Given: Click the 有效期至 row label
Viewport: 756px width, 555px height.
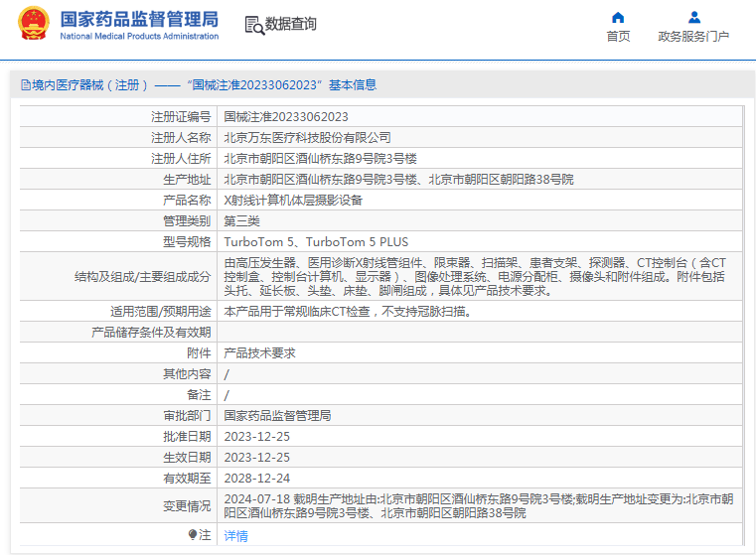Looking at the screenshot, I should point(187,479).
